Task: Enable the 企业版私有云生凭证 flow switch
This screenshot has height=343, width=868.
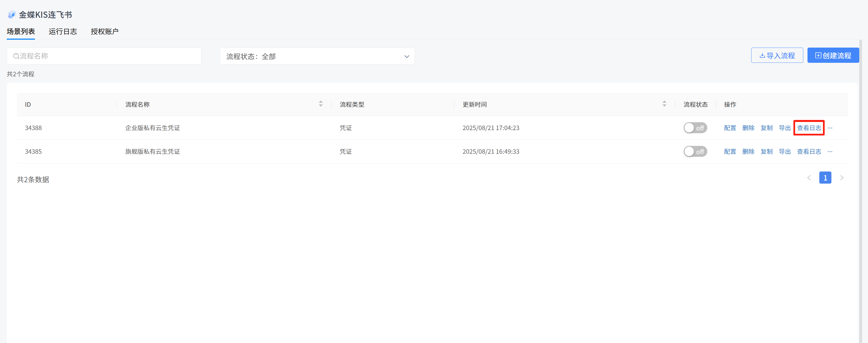Action: click(x=695, y=128)
